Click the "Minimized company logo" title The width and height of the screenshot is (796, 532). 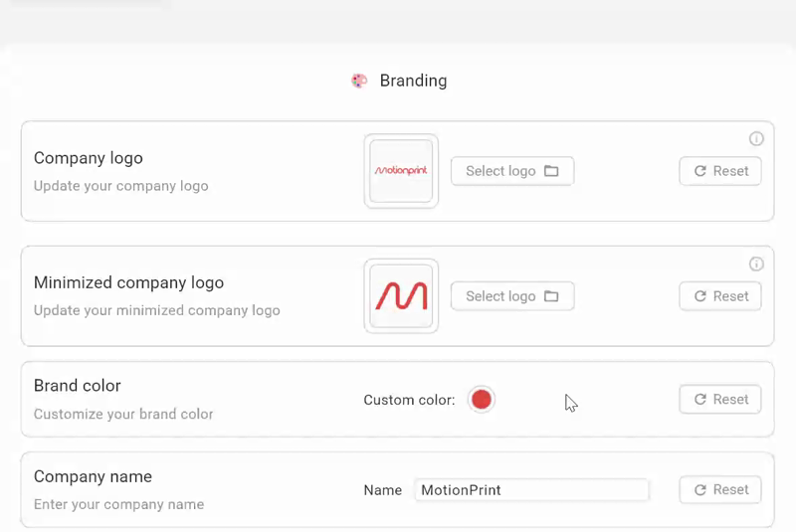(128, 282)
